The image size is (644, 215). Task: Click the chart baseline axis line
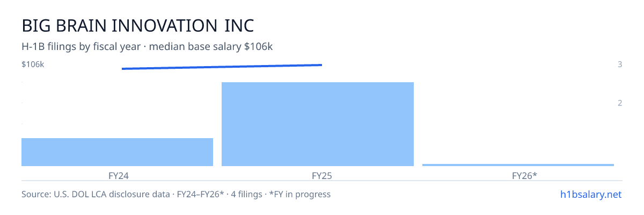coord(322,167)
